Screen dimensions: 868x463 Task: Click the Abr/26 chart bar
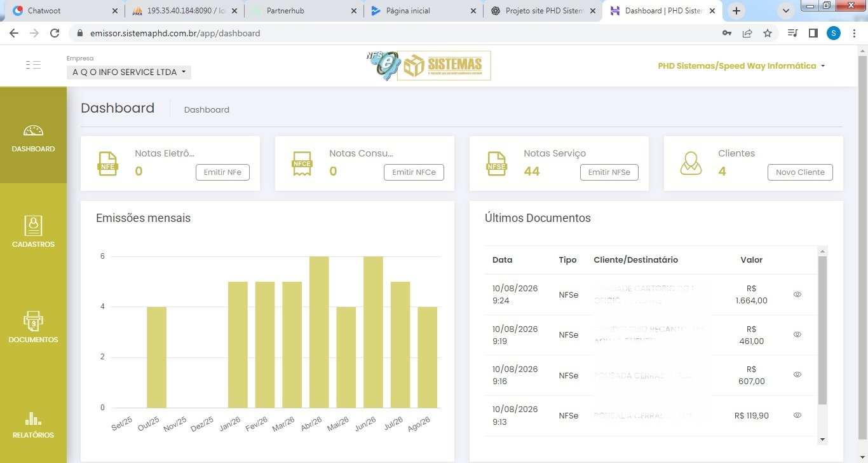point(319,332)
